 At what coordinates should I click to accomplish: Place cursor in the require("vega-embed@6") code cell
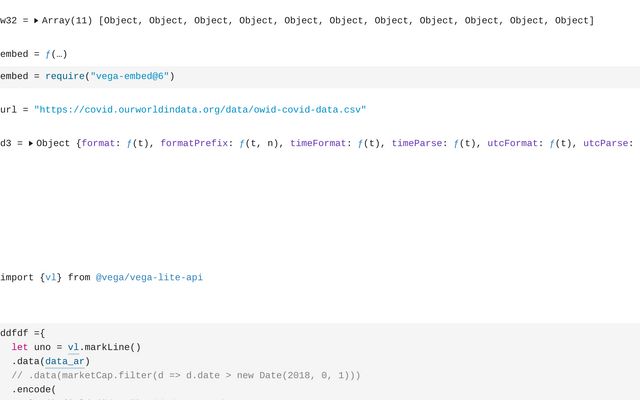click(x=320, y=77)
